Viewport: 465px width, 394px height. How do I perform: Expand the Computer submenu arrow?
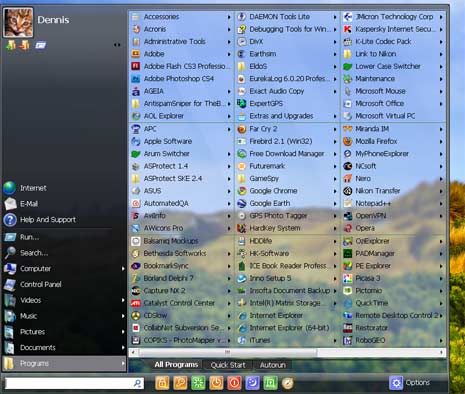tap(123, 269)
